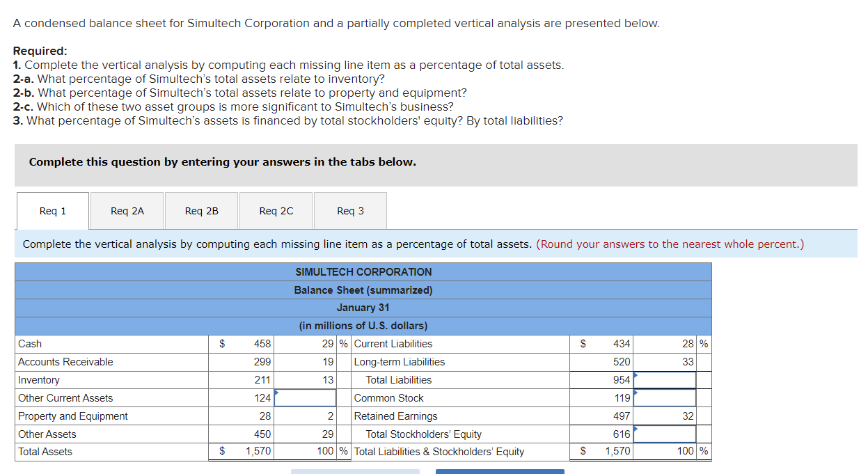Select the Total Liabilities amount 954
868x474 pixels.
coord(622,380)
